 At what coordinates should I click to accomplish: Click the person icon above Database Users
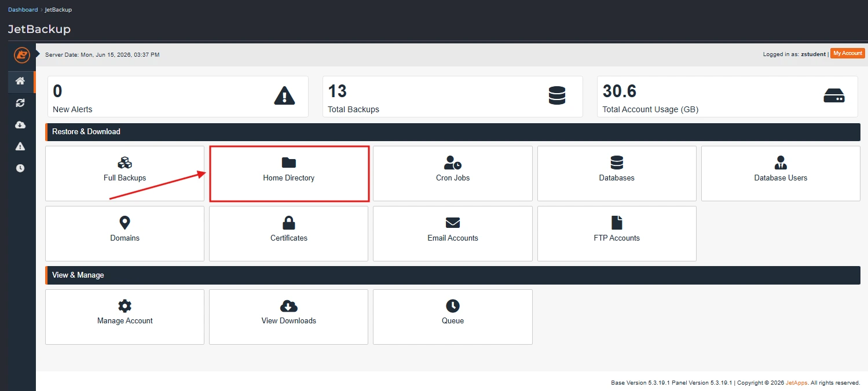[x=781, y=163]
